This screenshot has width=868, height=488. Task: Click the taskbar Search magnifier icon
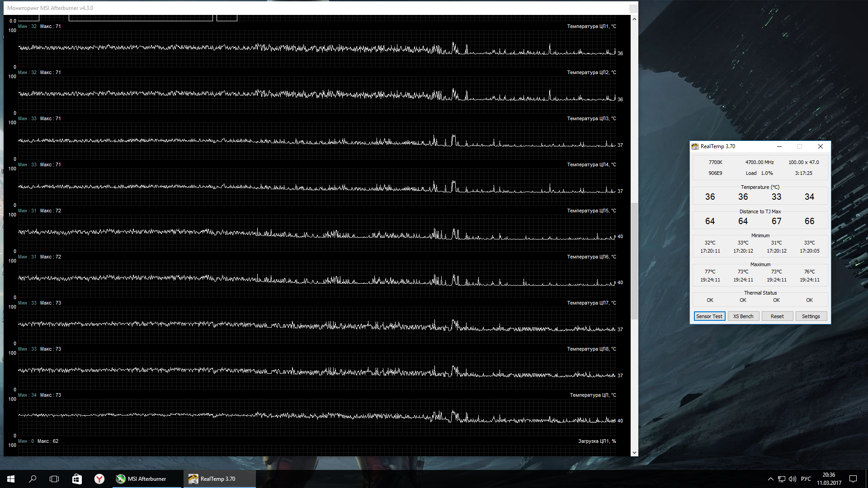point(33,479)
